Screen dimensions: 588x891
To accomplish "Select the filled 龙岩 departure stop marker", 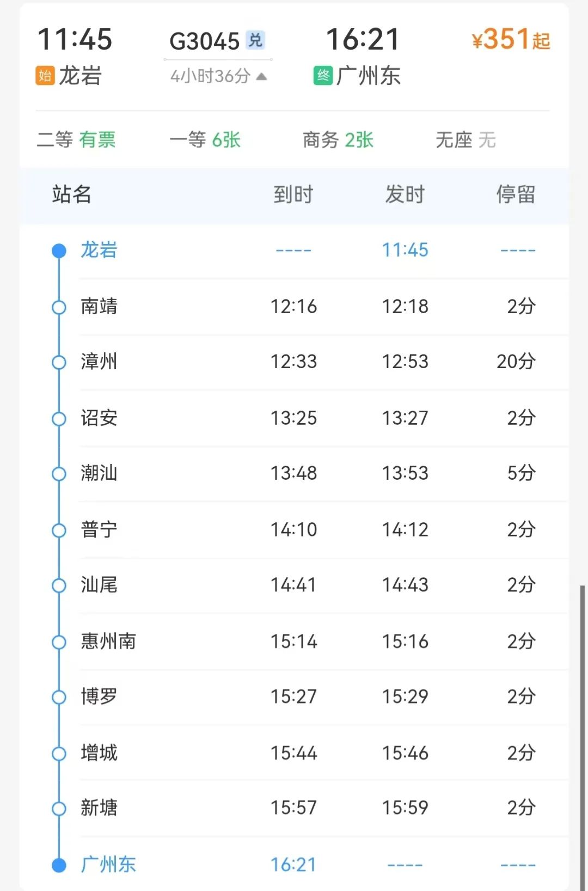I will [x=59, y=251].
